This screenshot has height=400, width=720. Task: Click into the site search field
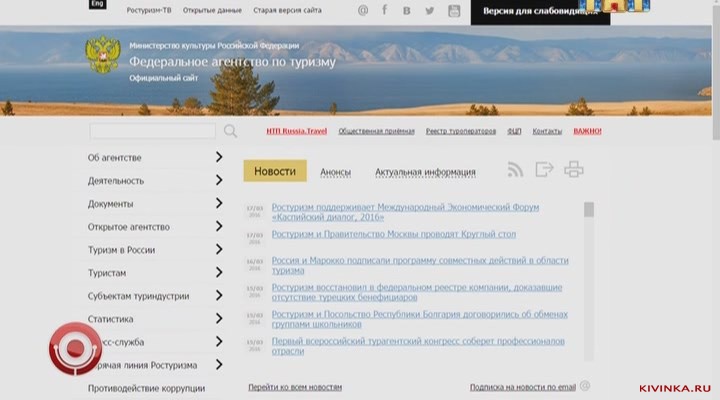(152, 131)
